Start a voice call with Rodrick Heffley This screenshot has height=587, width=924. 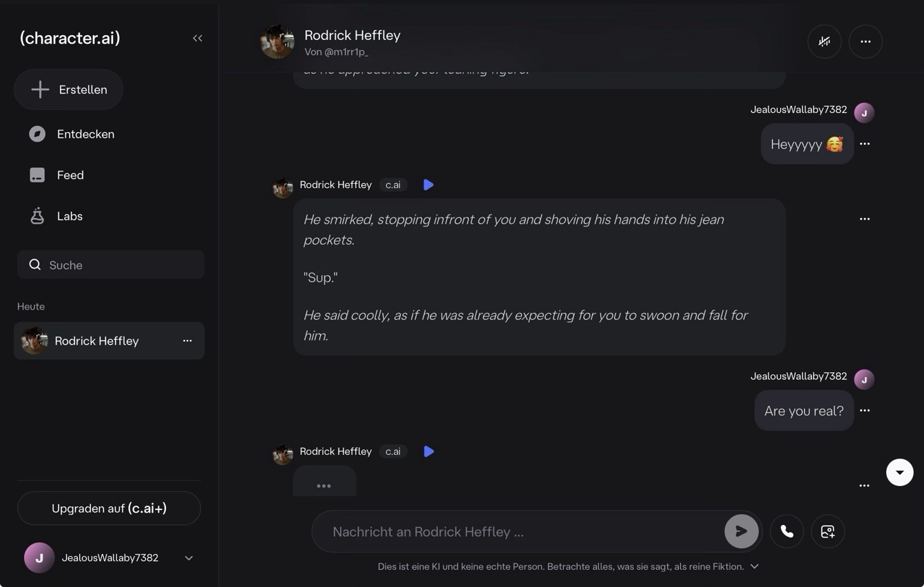pos(787,531)
